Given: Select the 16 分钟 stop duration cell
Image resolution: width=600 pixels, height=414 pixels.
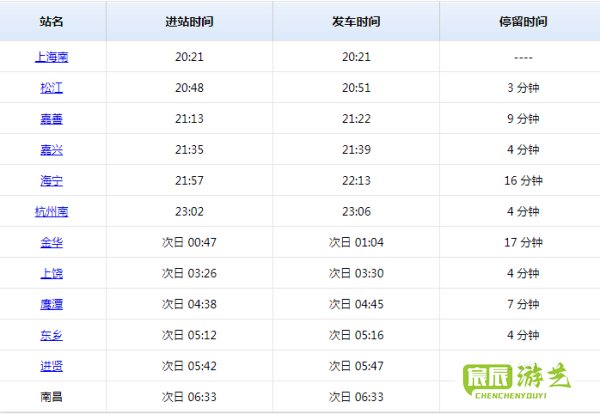Looking at the screenshot, I should coord(522,181).
